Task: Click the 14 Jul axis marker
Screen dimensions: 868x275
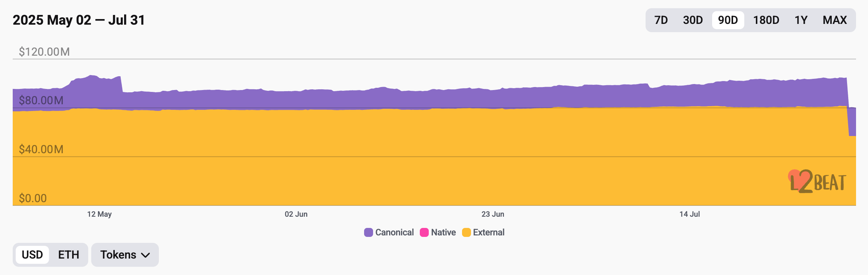Action: click(x=690, y=214)
